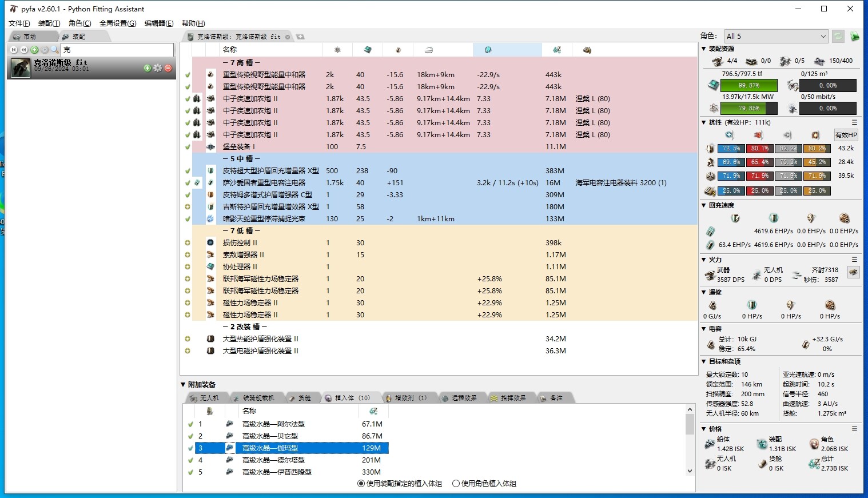
Task: Select radio 使用角色植入体组
Action: [x=456, y=484]
